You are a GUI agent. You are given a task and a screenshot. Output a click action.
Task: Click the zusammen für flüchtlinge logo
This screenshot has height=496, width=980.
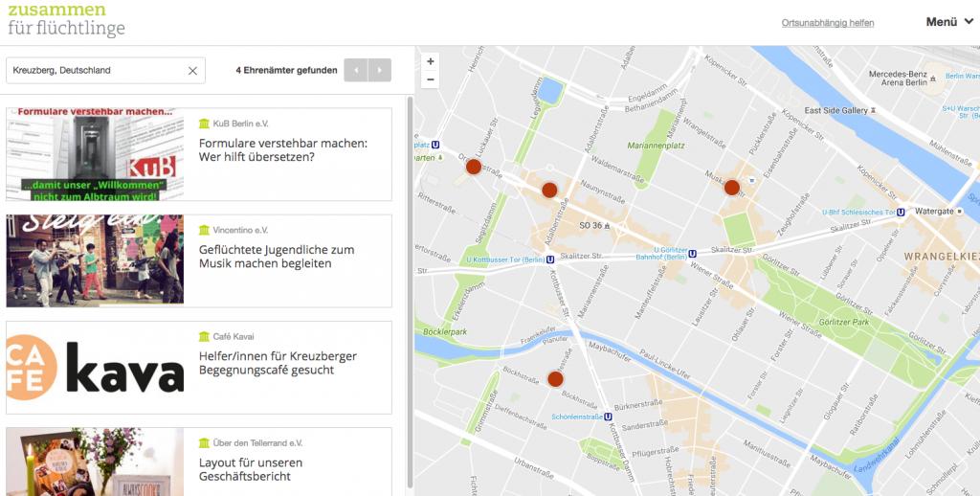[66, 19]
